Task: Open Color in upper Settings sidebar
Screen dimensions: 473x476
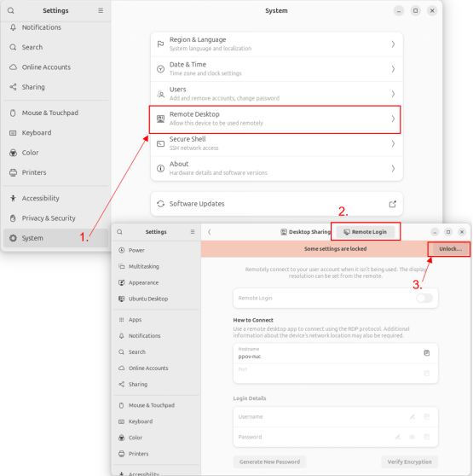Action: [x=55, y=153]
